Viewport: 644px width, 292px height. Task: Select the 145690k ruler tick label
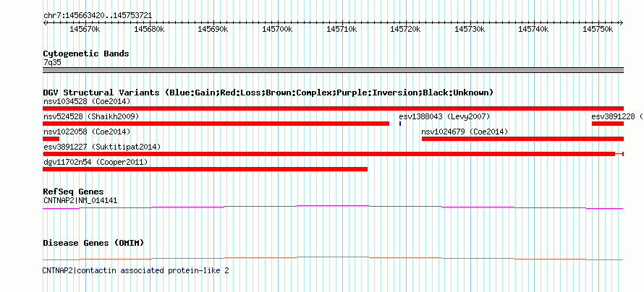click(x=213, y=29)
